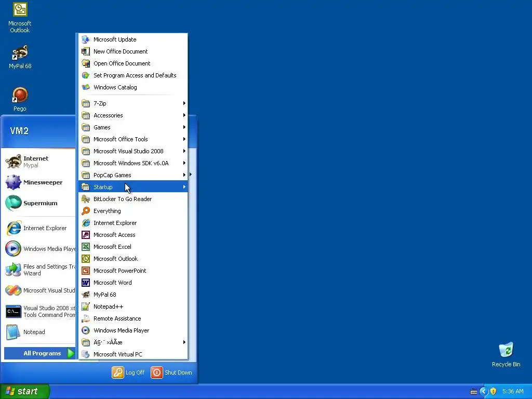
Task: Click the Microsoft Access icon
Action: tap(86, 235)
